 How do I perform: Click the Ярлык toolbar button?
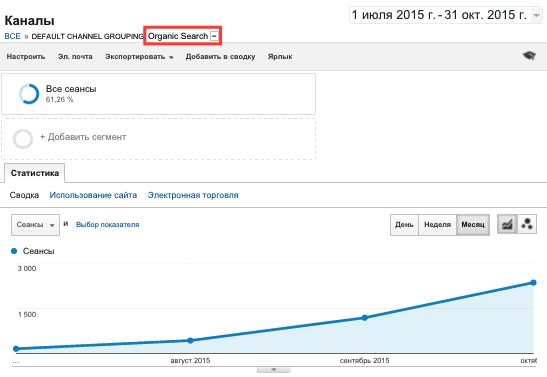click(280, 56)
